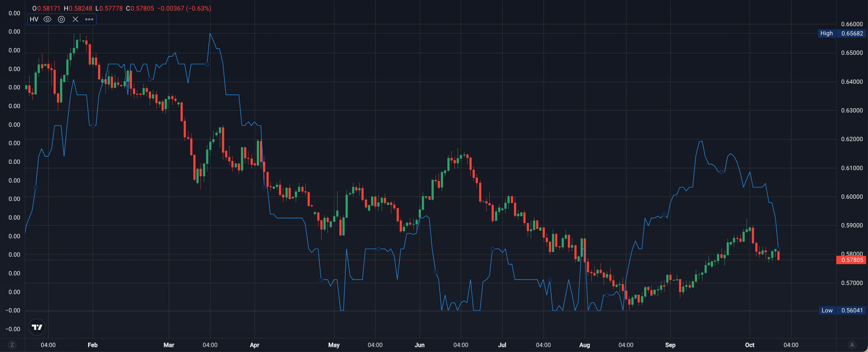Image resolution: width=868 pixels, height=352 pixels.
Task: Click the low value 0.57778 in legend
Action: coord(111,8)
